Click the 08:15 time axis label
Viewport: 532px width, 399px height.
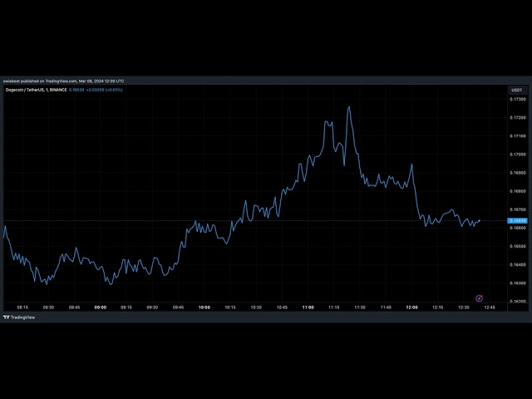click(x=22, y=308)
